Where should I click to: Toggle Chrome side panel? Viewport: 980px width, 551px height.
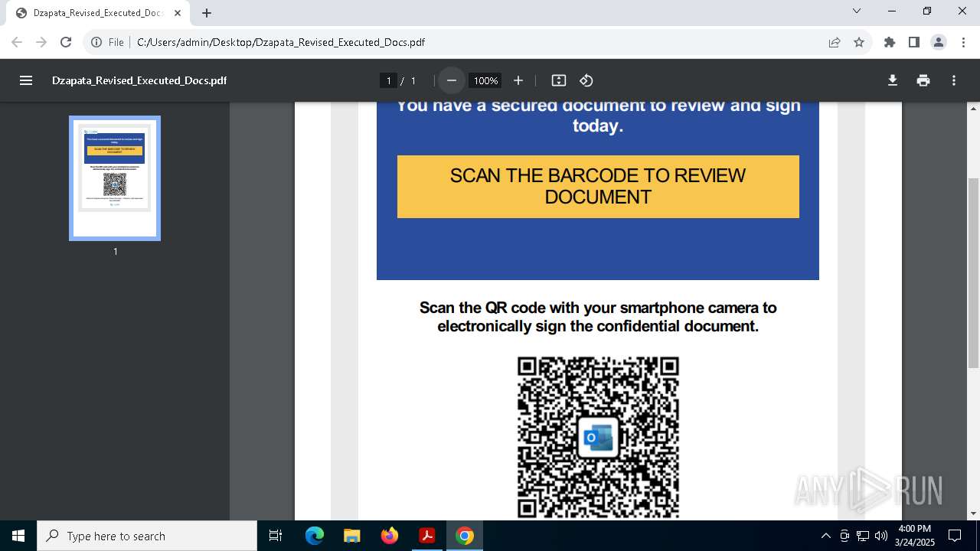tap(914, 42)
